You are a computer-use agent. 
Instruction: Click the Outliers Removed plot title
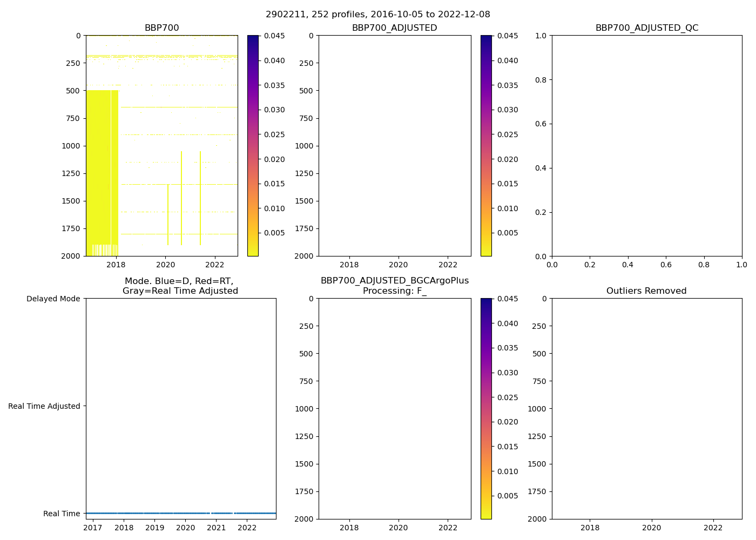tap(646, 291)
